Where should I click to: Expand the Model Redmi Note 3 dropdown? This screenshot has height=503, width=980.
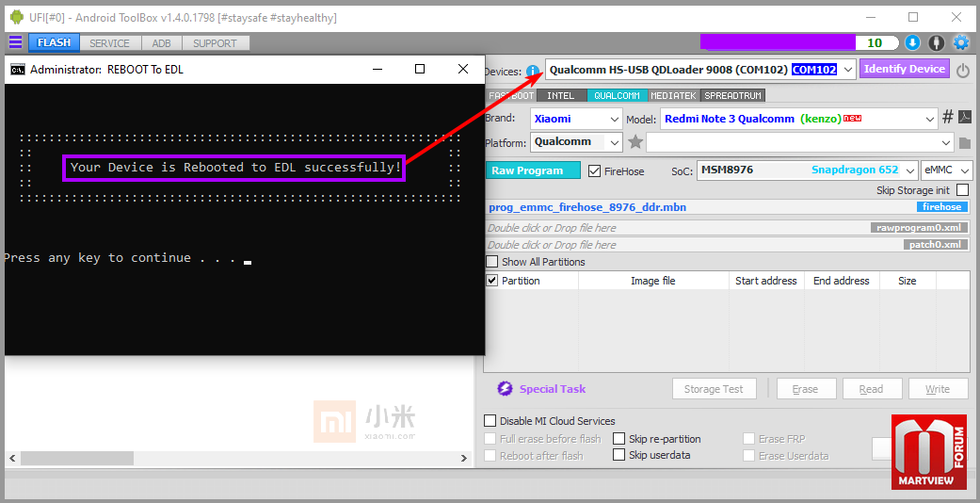930,119
